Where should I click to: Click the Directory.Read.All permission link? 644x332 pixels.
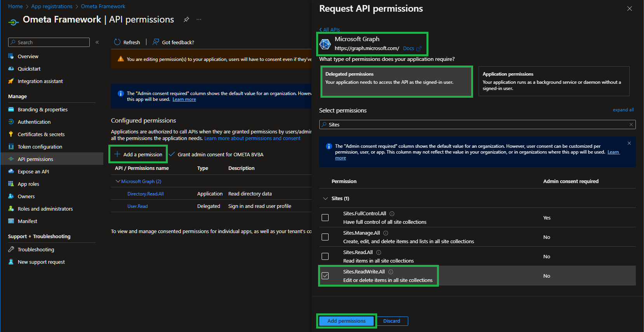coord(146,194)
